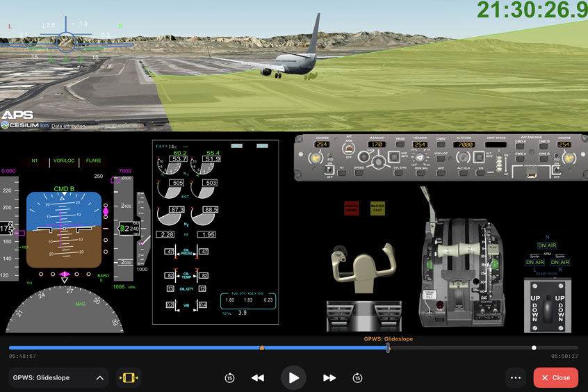Click the orange triangle timeline marker

[261, 348]
